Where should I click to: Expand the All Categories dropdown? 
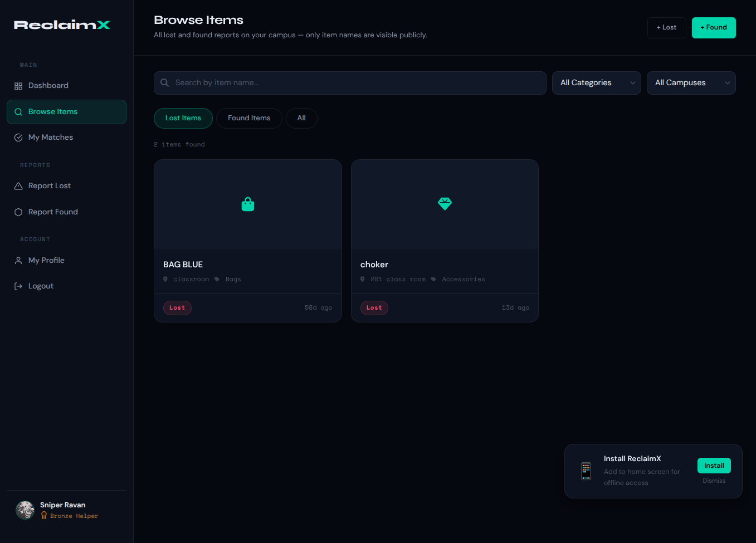coord(597,83)
